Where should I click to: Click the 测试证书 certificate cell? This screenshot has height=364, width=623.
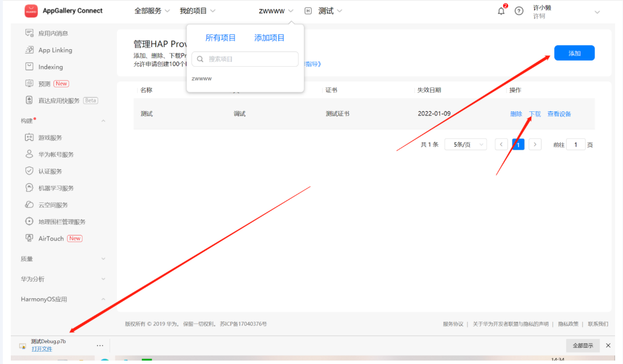338,113
